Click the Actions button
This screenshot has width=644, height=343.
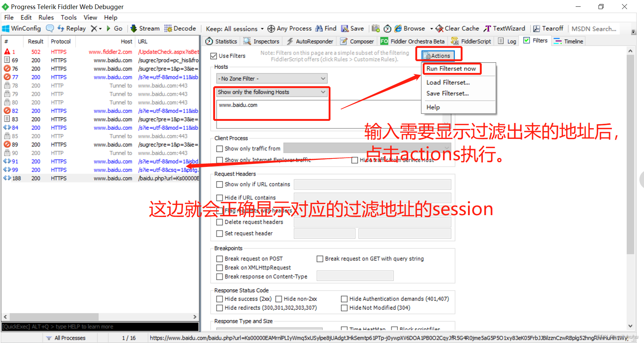pos(438,56)
